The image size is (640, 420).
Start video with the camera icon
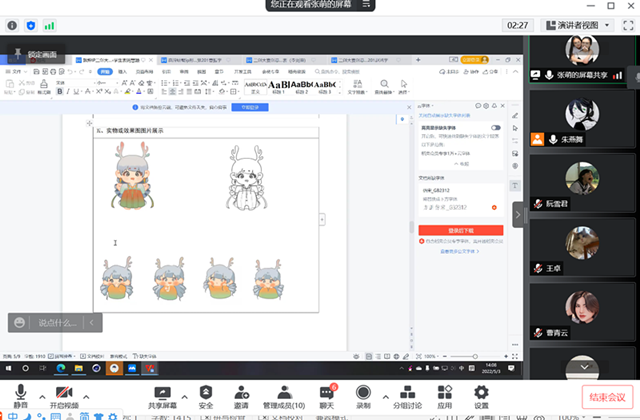click(x=63, y=394)
